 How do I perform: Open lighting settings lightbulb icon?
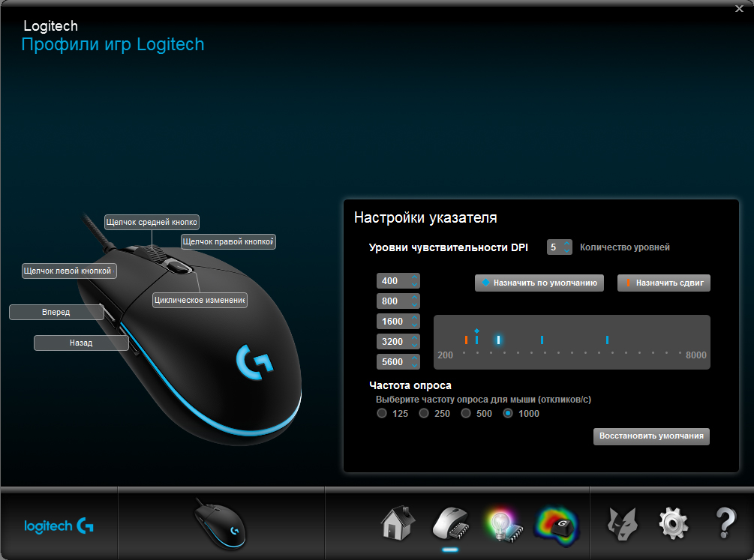[503, 525]
